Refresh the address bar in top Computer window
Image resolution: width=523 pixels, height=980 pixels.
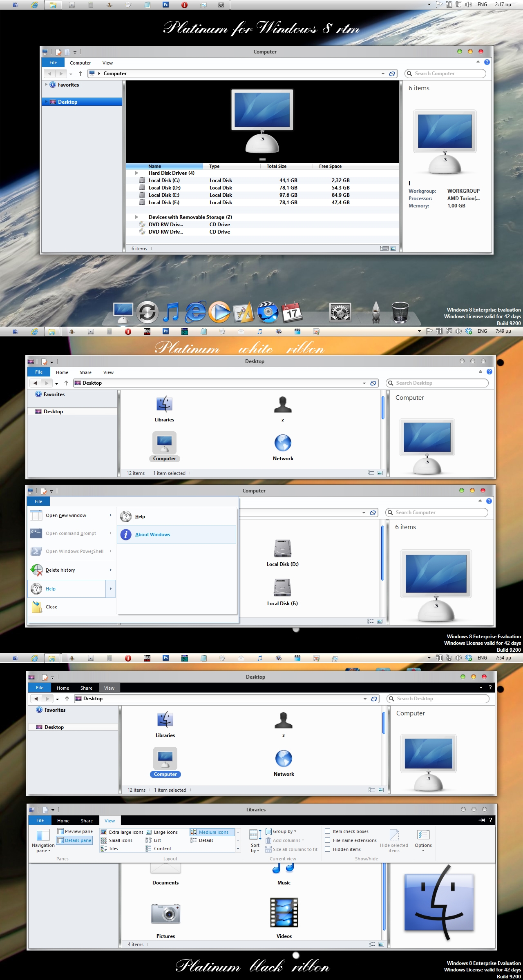392,73
